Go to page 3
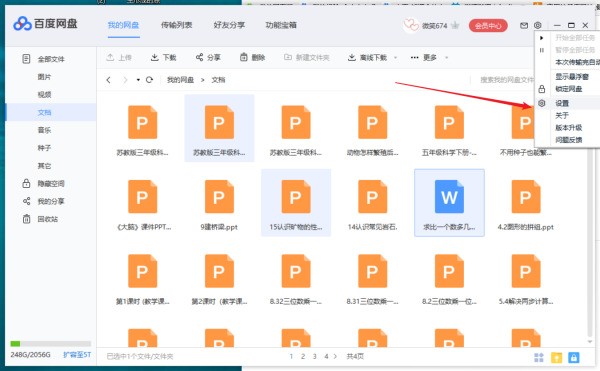This screenshot has width=600, height=371. [x=315, y=356]
